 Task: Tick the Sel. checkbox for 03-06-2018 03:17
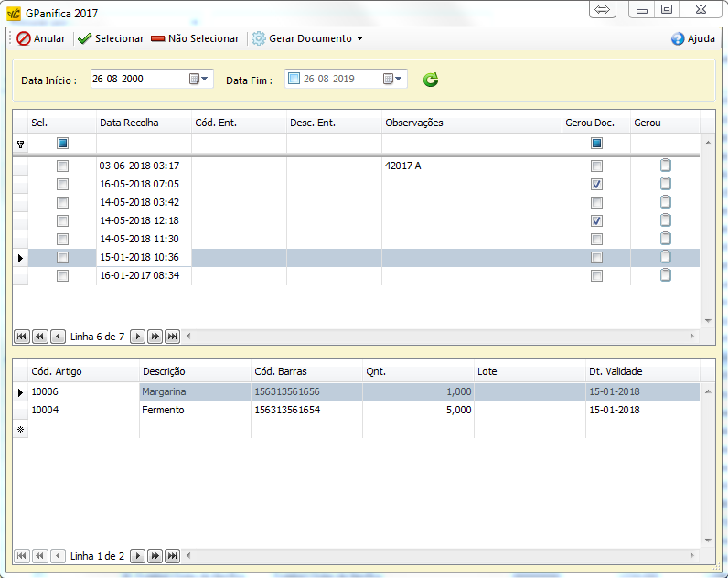pyautogui.click(x=62, y=166)
